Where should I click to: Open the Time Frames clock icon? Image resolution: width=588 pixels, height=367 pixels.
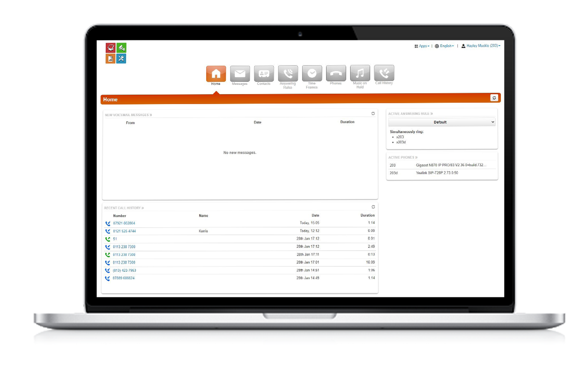312,74
